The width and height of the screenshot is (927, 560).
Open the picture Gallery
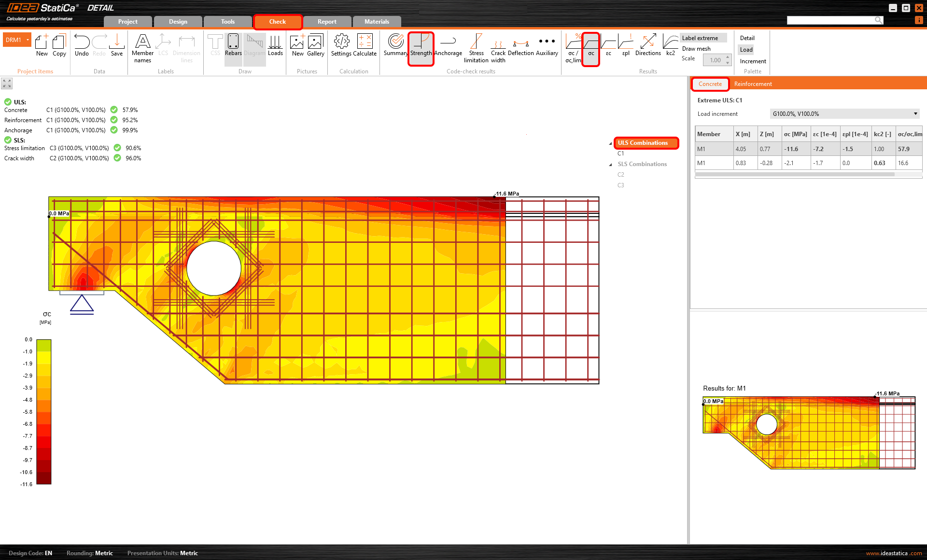point(315,45)
